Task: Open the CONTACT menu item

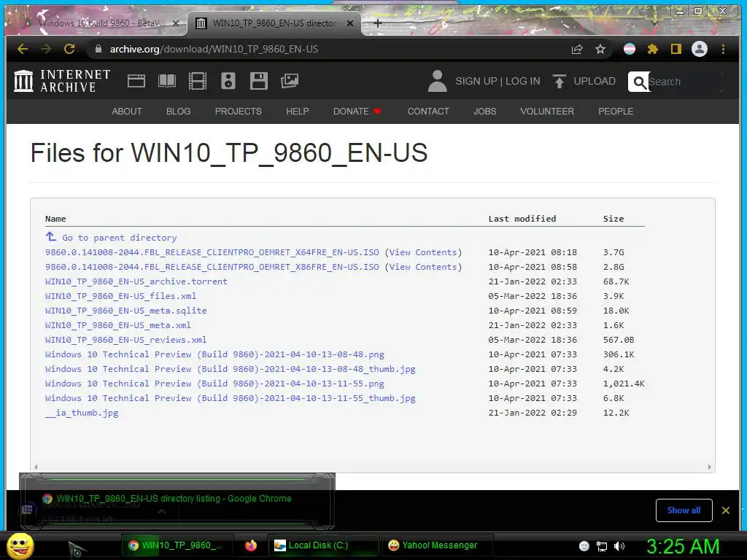Action: click(x=428, y=112)
